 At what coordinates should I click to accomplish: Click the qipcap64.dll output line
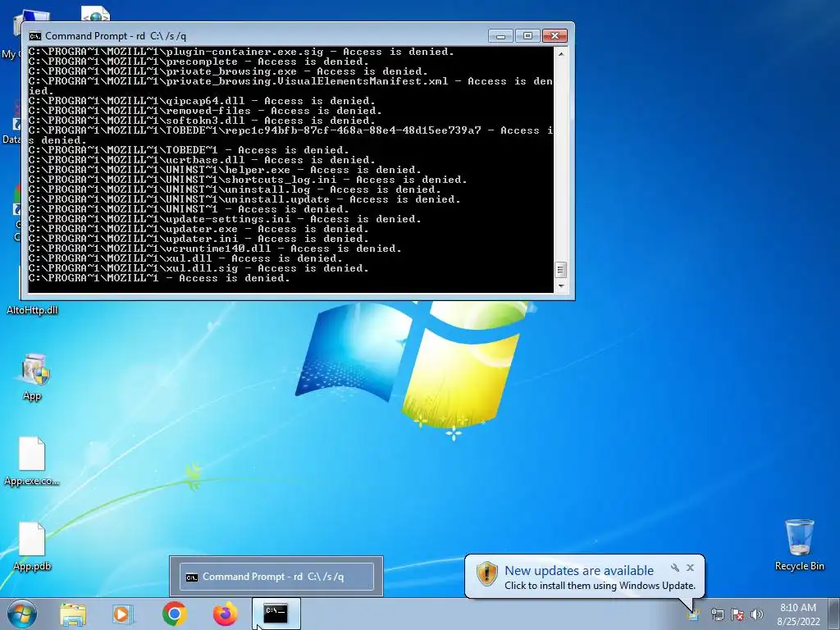[x=202, y=101]
